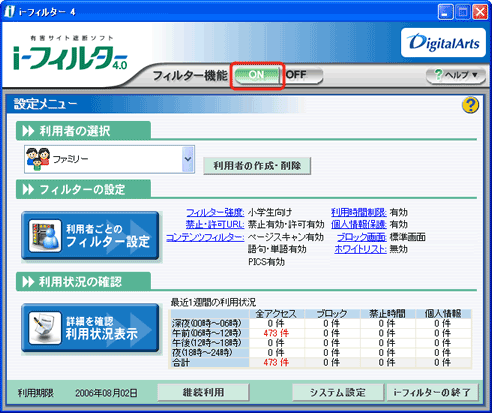
Task: Click the 利用者の選択 section header
Action: [83, 131]
